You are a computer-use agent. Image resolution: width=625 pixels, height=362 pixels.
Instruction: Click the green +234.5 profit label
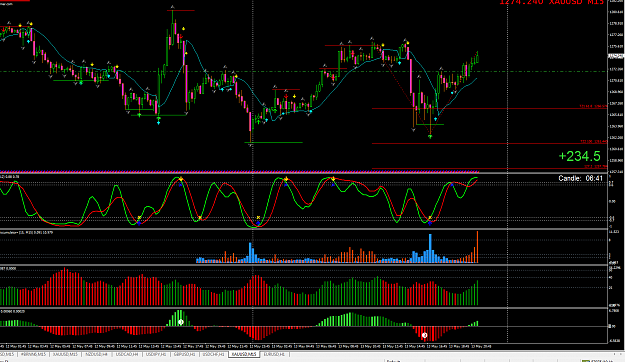click(580, 156)
